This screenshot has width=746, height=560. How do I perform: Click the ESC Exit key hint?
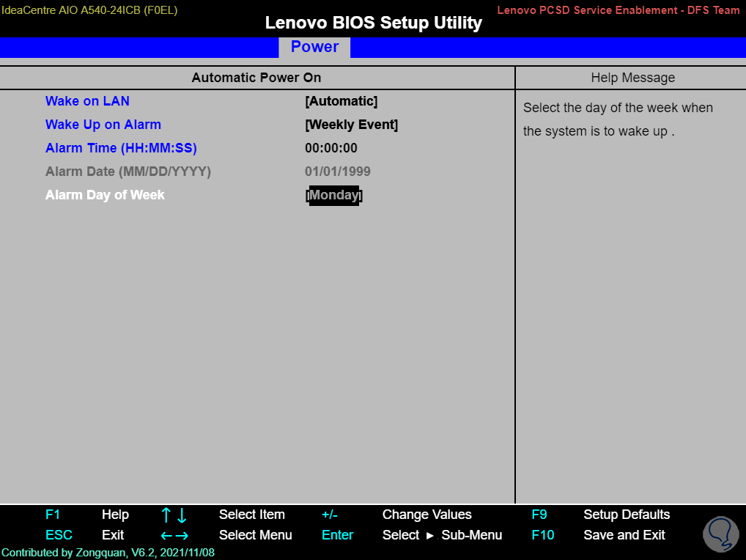pyautogui.click(x=84, y=535)
